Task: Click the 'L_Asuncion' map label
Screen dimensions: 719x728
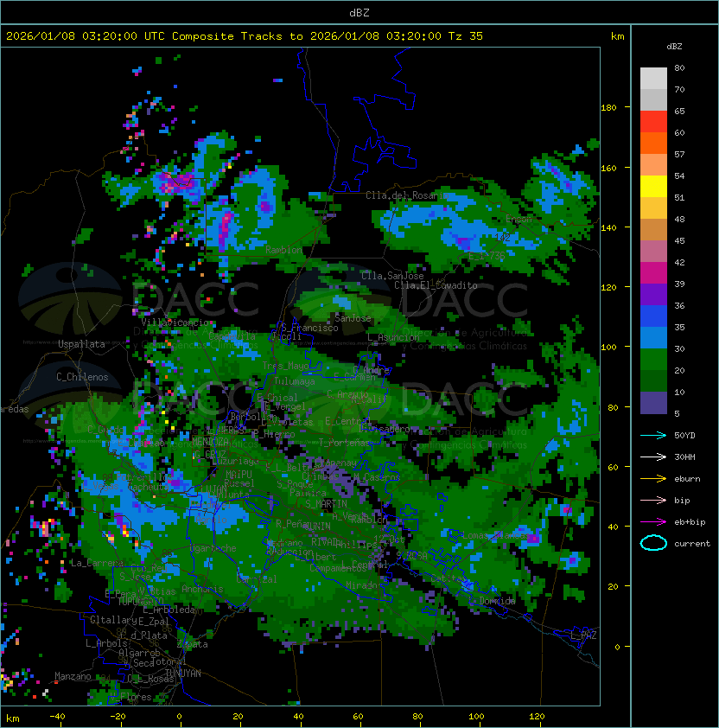Action: (x=393, y=337)
